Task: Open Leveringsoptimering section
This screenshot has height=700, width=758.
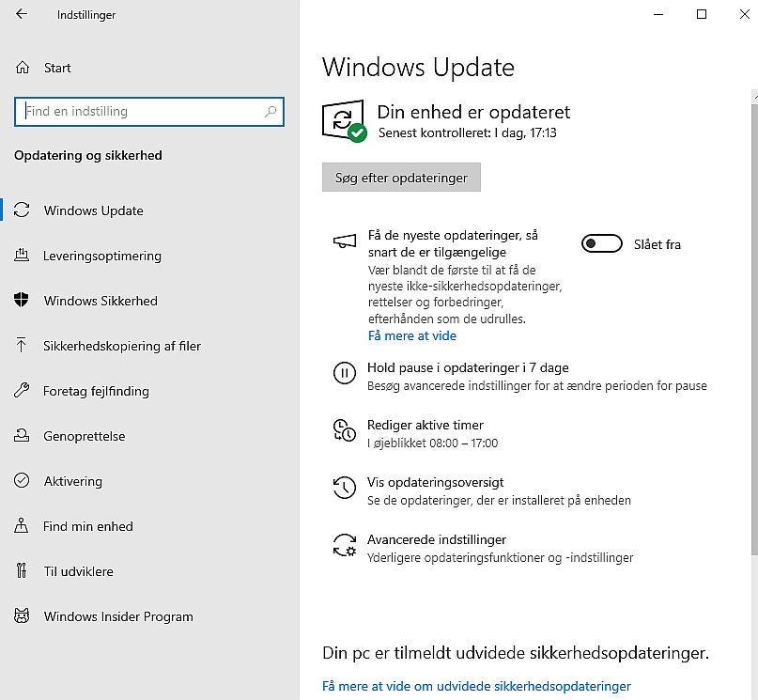Action: (x=102, y=256)
